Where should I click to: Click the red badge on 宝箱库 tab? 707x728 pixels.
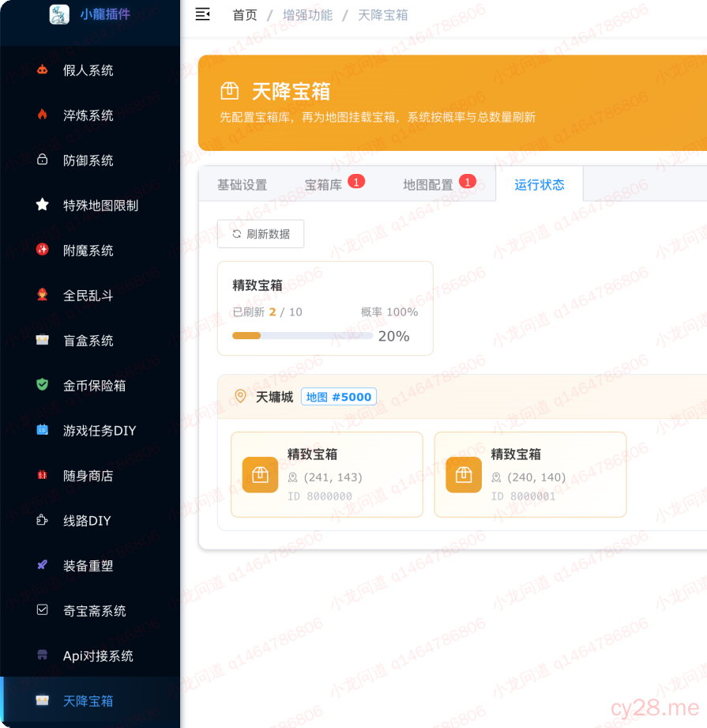pyautogui.click(x=356, y=182)
